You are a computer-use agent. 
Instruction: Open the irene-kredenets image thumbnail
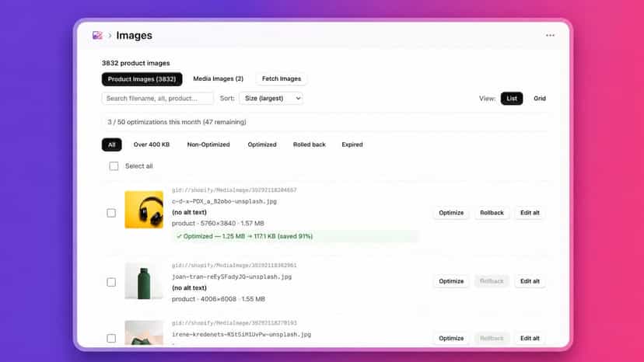click(x=144, y=332)
